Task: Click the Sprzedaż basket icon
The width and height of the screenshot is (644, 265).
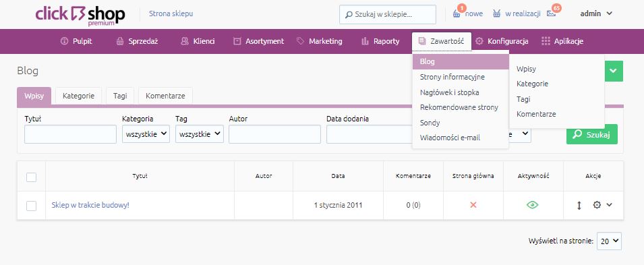Action: coord(120,41)
